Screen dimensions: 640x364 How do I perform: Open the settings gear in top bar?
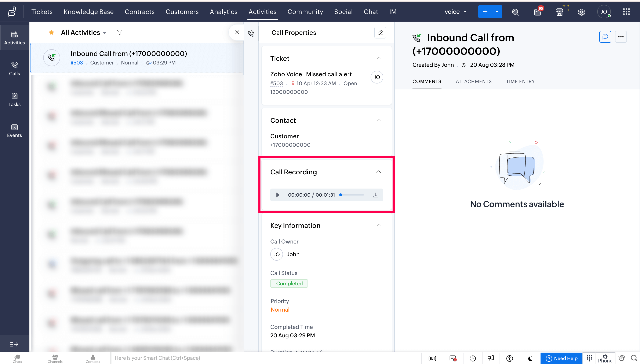581,12
